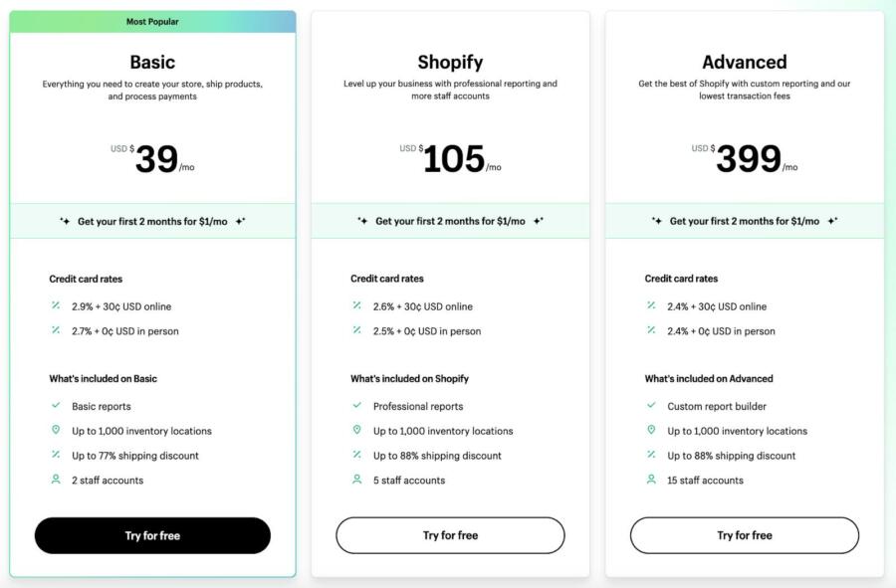Click the percent icon beside Up to 77% shipping discount
This screenshot has height=588, width=896.
pos(56,455)
